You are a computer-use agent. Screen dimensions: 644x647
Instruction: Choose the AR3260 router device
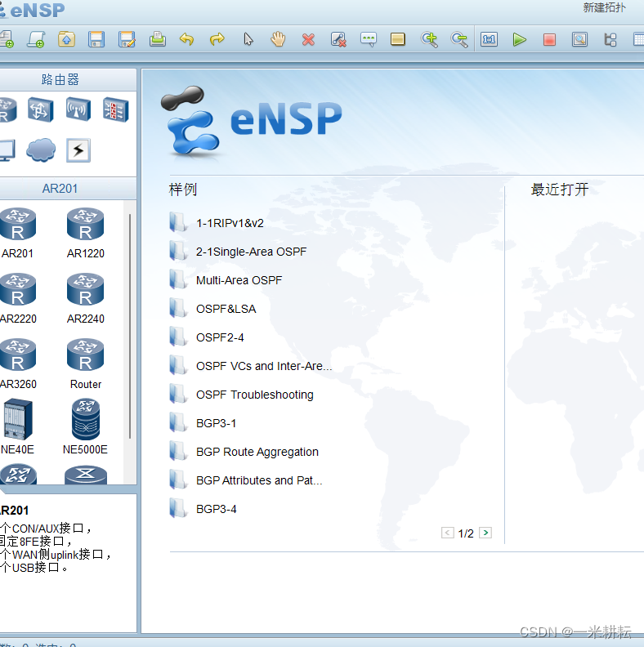pos(18,364)
